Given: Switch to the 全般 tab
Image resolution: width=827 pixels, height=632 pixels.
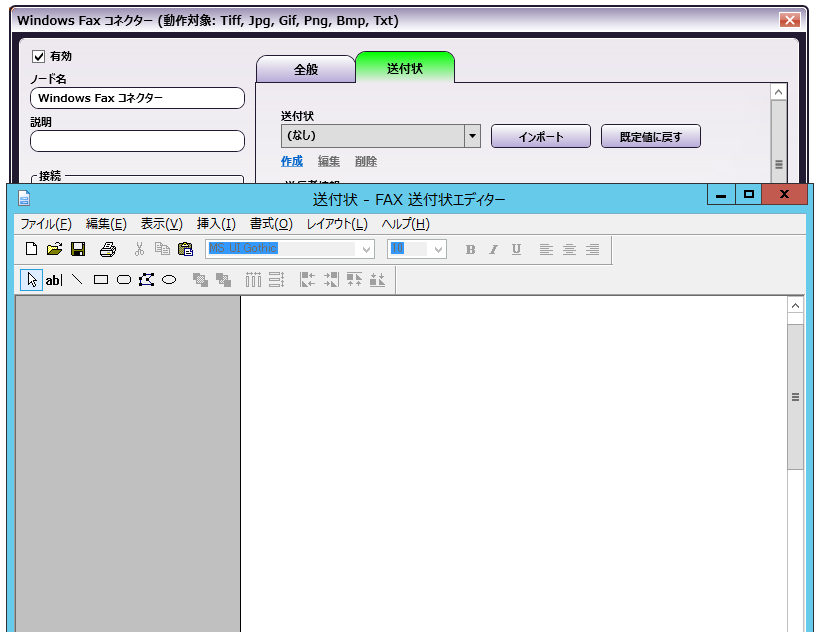Looking at the screenshot, I should [x=306, y=69].
